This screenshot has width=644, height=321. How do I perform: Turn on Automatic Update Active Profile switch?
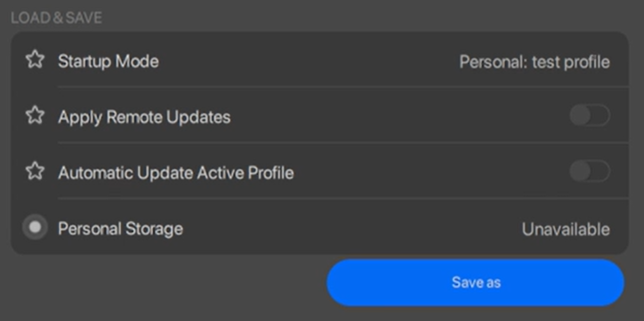(x=590, y=171)
